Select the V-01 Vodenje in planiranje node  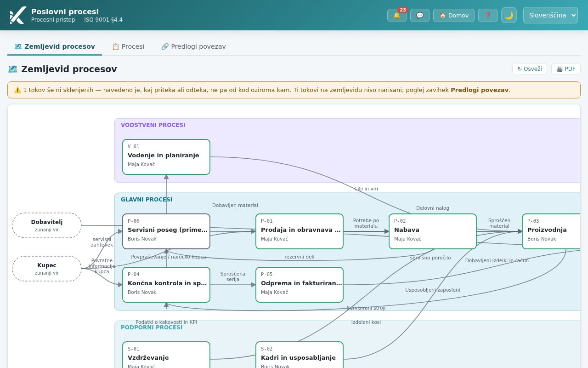166,157
